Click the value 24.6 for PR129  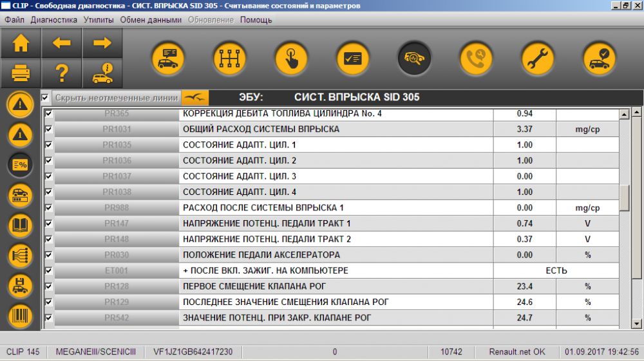click(524, 302)
